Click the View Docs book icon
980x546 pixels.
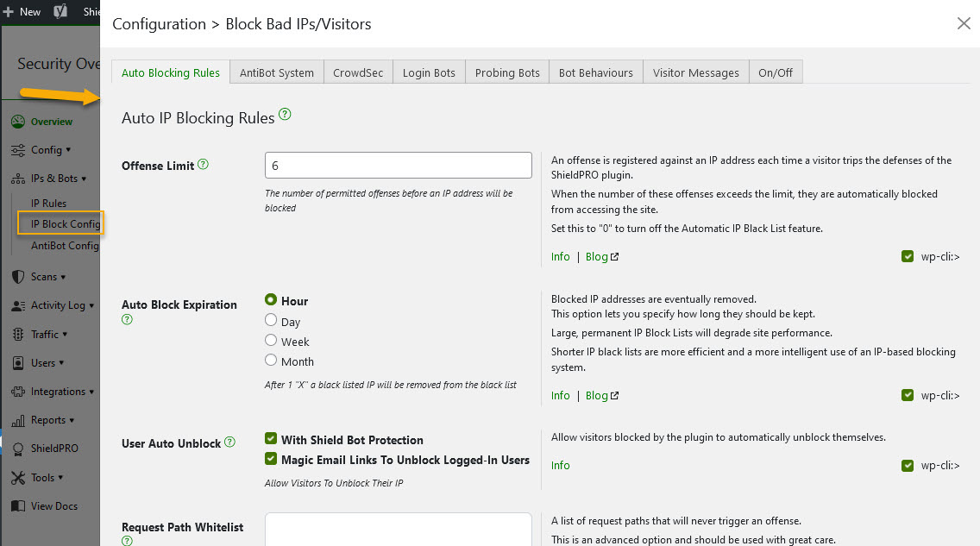(18, 506)
